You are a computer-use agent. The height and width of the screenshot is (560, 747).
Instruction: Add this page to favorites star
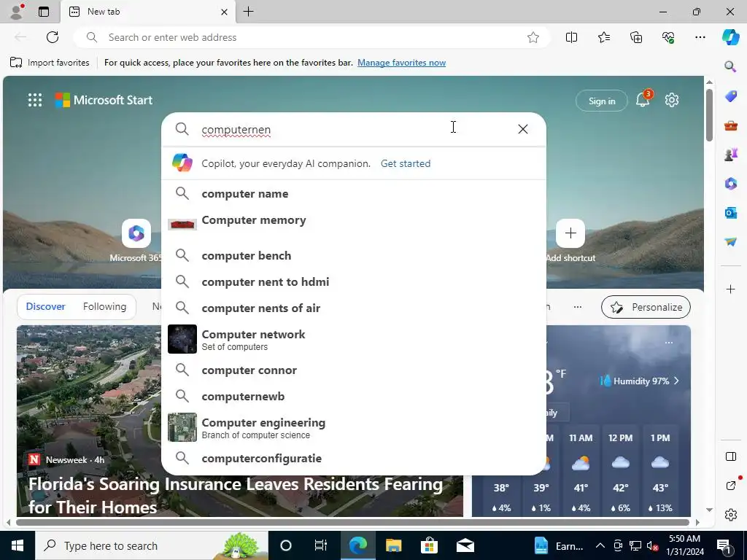pyautogui.click(x=533, y=37)
